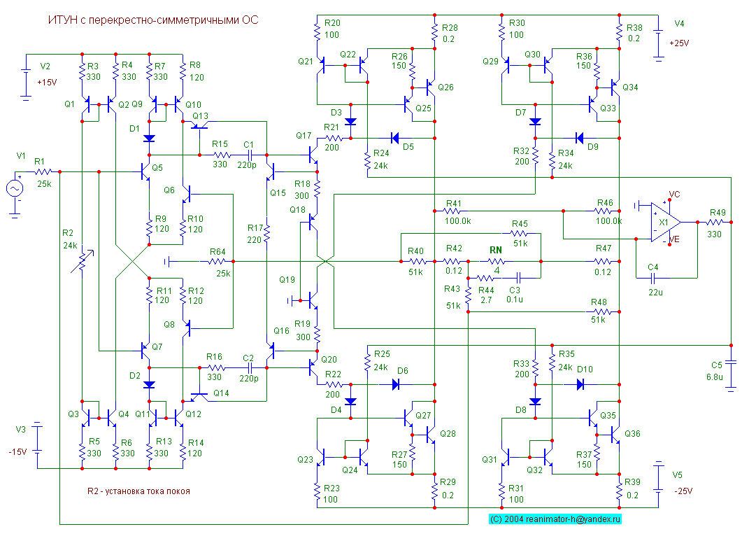Click capacitor C4 symbol
This screenshot has width=756, height=541.
coord(652,278)
